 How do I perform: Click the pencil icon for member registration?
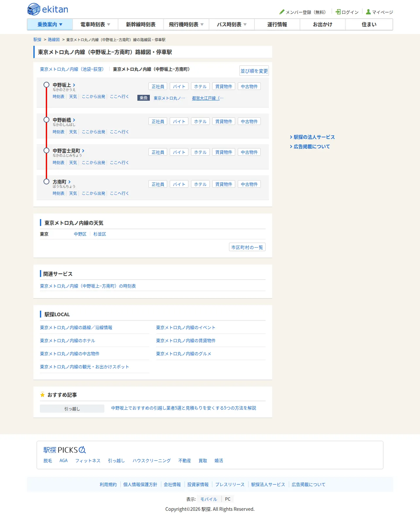[282, 12]
